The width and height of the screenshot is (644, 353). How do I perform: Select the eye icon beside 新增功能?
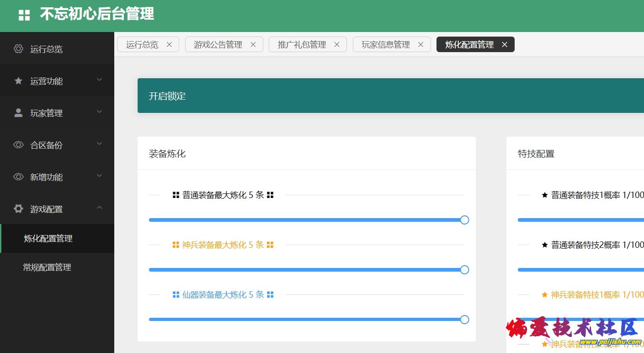18,177
